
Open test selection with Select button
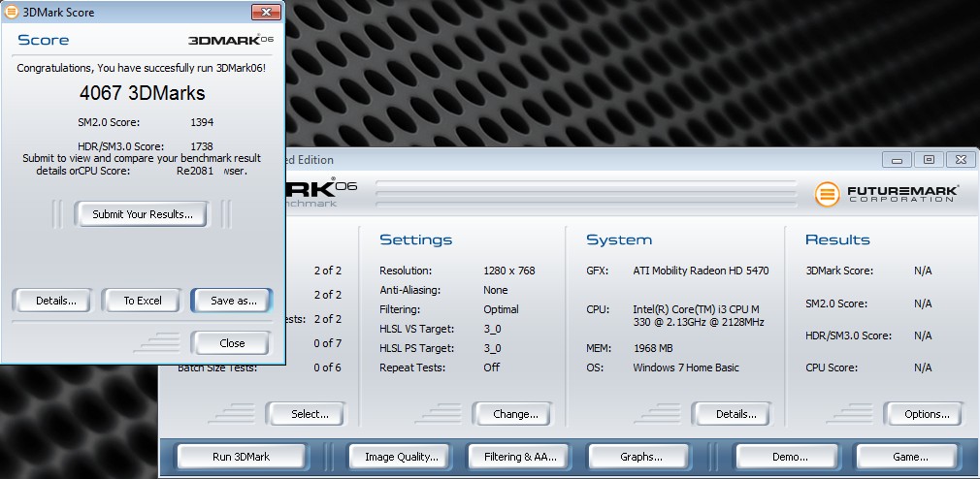pos(310,414)
